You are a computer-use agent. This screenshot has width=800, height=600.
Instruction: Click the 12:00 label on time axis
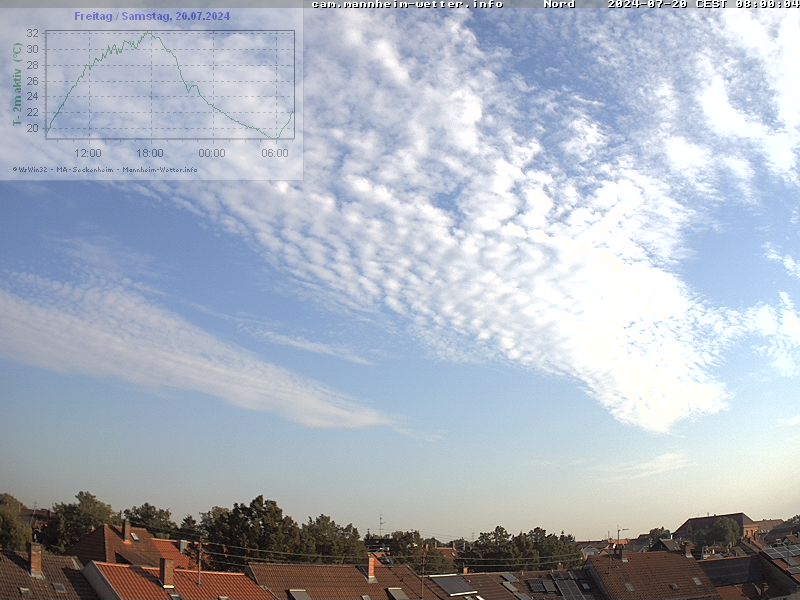tap(88, 153)
